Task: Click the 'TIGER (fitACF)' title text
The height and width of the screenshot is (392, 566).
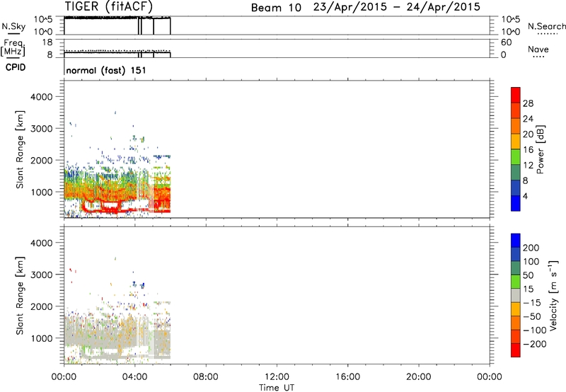Action: tap(109, 6)
